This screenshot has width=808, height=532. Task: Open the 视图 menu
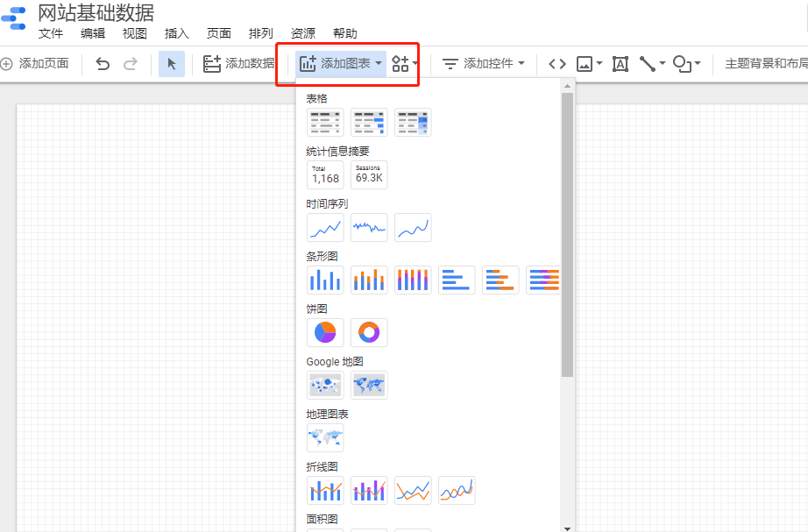[x=135, y=33]
